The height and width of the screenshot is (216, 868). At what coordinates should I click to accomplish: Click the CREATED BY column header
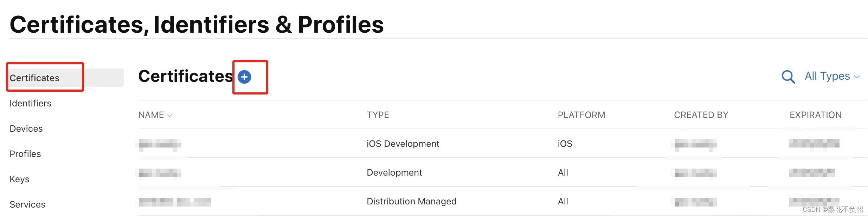(x=701, y=115)
